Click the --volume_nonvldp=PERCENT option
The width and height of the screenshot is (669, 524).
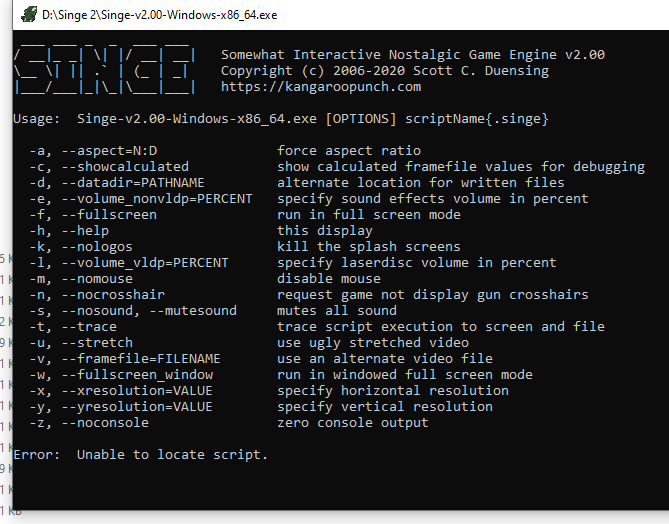(157, 199)
